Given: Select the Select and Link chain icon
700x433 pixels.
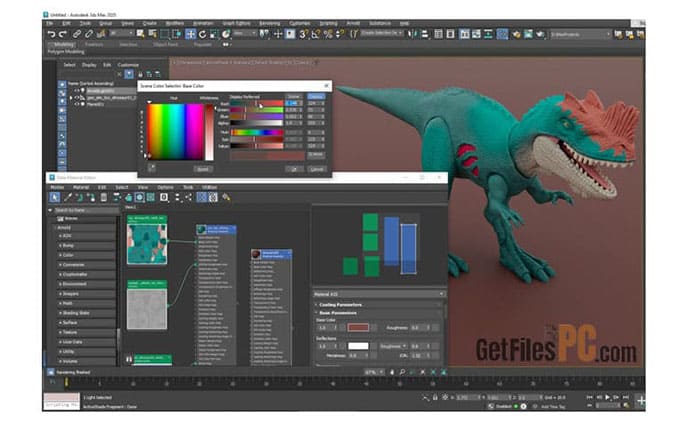Looking at the screenshot, I should click(77, 34).
